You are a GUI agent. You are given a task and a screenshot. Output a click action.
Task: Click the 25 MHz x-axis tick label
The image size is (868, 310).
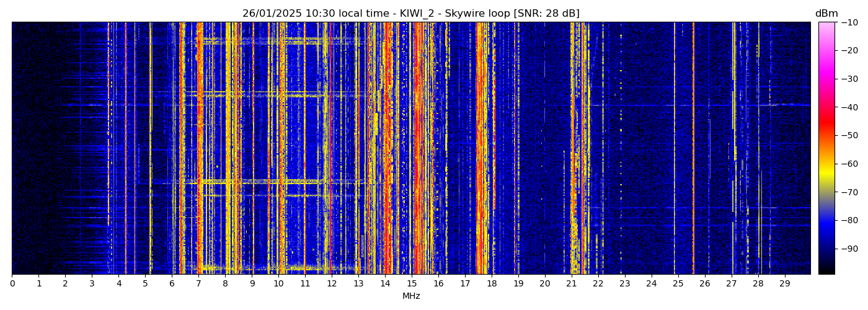point(678,283)
